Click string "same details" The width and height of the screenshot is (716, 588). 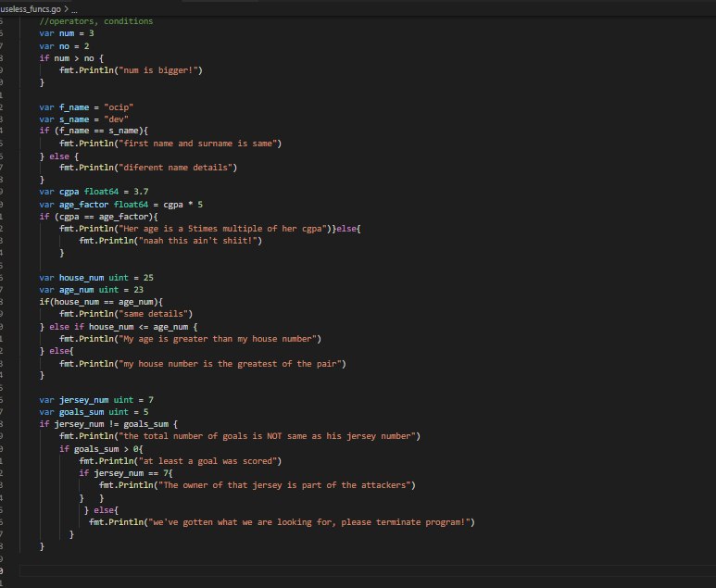pyautogui.click(x=153, y=314)
